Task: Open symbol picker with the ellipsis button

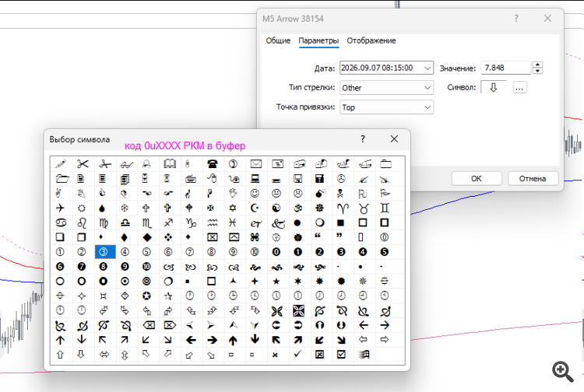Action: click(x=519, y=88)
